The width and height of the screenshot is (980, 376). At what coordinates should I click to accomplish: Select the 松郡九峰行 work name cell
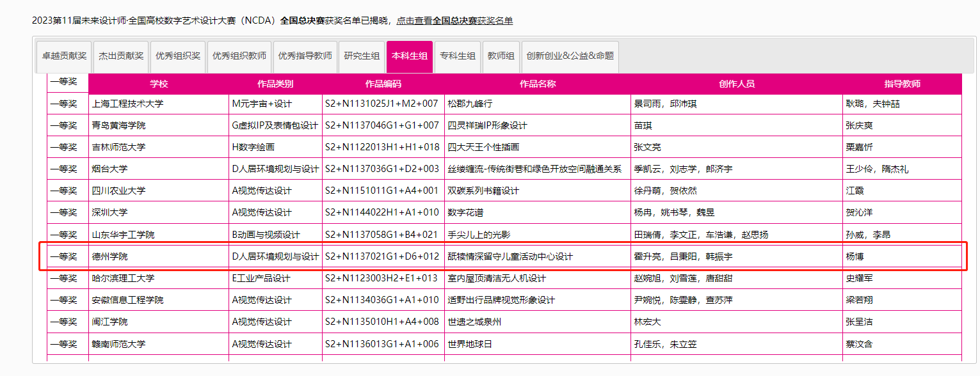pyautogui.click(x=470, y=104)
